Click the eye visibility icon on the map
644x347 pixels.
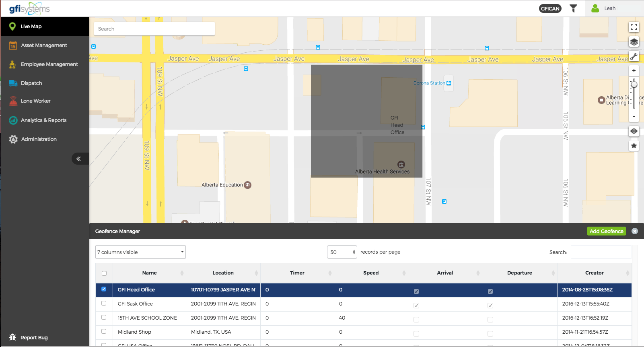pos(634,131)
